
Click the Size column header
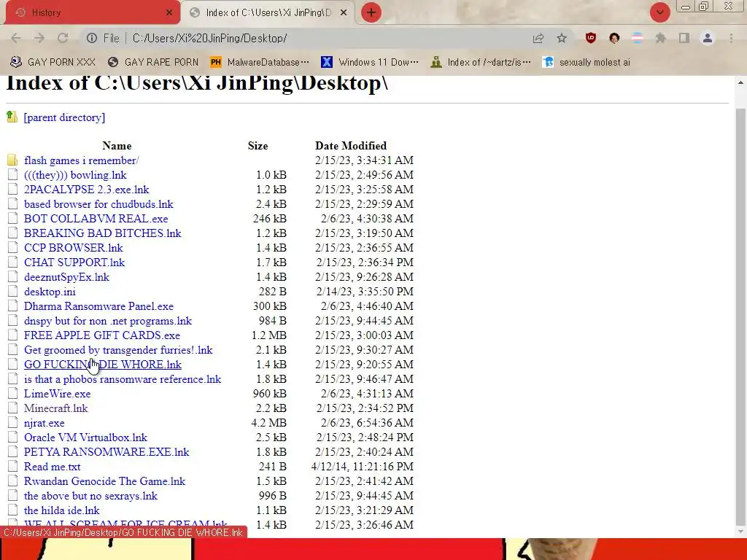click(x=258, y=146)
